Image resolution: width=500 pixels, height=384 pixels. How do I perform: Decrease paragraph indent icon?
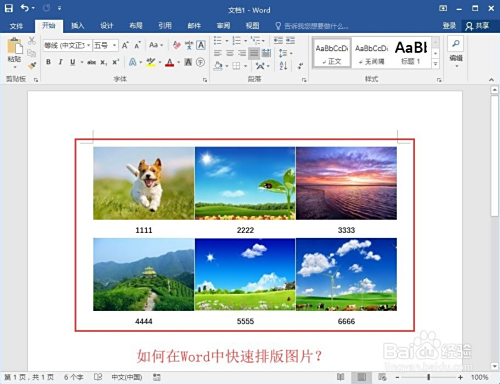pos(278,41)
